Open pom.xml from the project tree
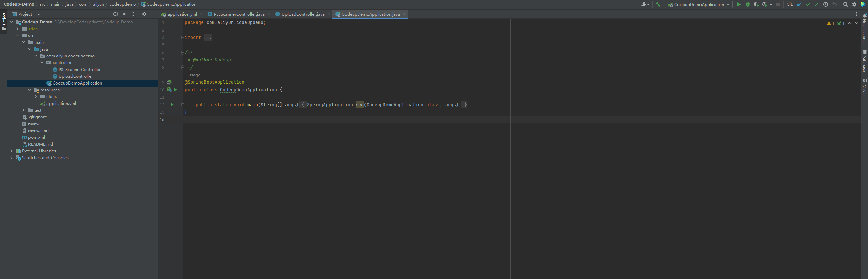The height and width of the screenshot is (279, 868). pyautogui.click(x=36, y=137)
